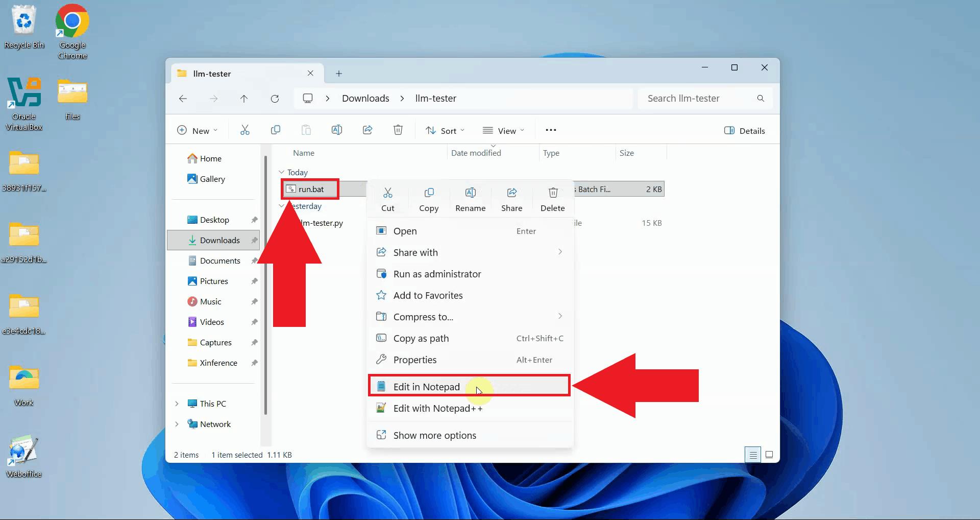
Task: Collapse the Today file group
Action: point(282,172)
